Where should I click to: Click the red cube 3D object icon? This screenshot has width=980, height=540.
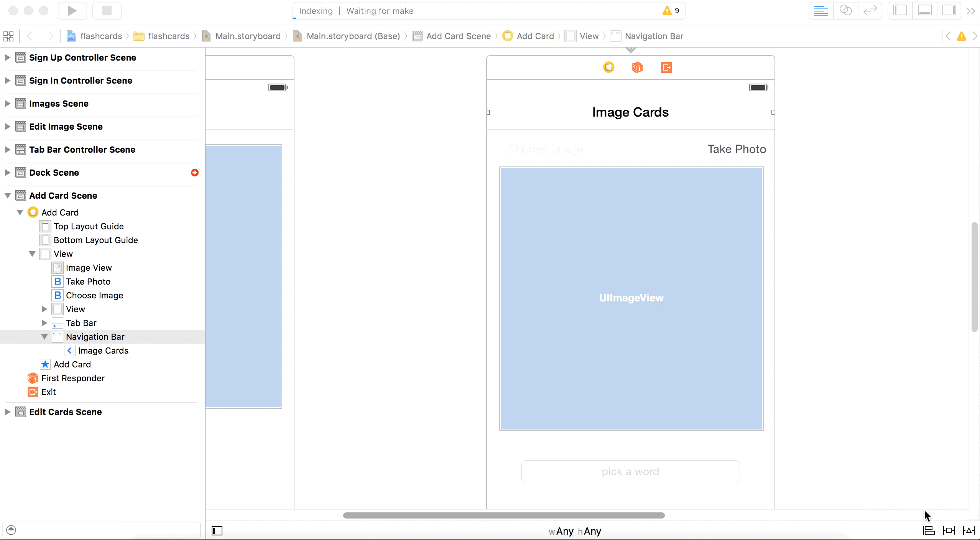636,66
